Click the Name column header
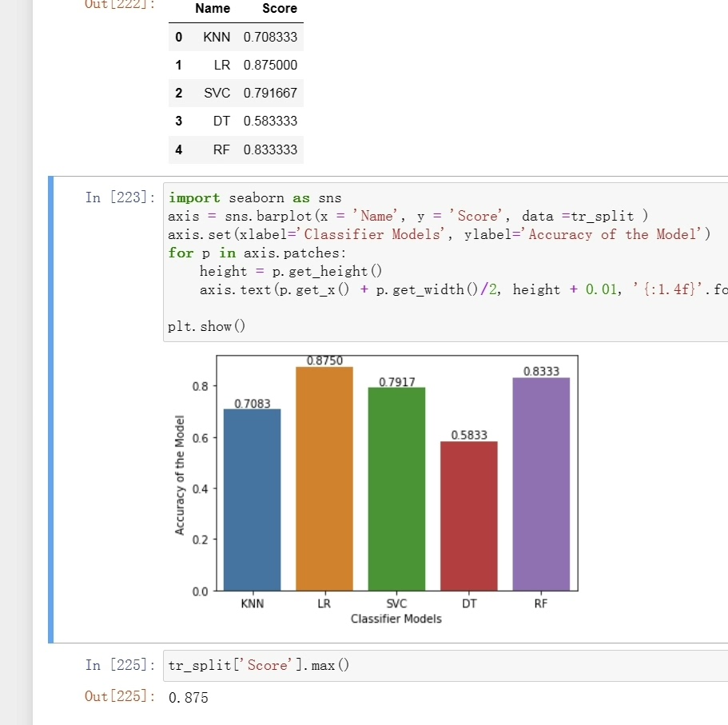This screenshot has height=725, width=728. coord(213,8)
